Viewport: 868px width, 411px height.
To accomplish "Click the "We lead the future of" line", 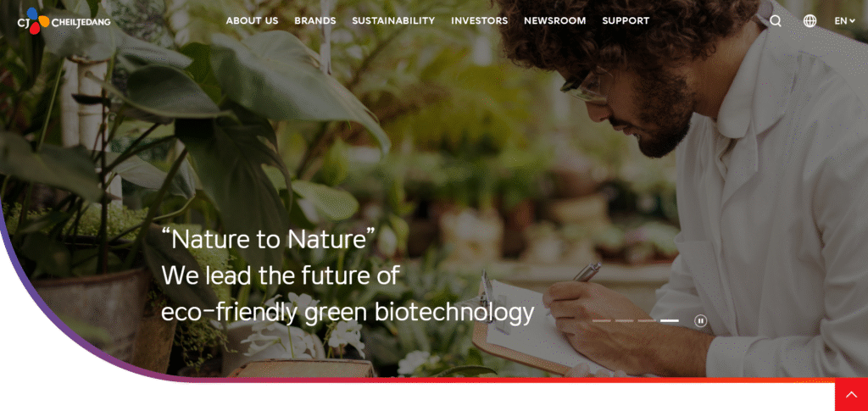I will pyautogui.click(x=280, y=275).
